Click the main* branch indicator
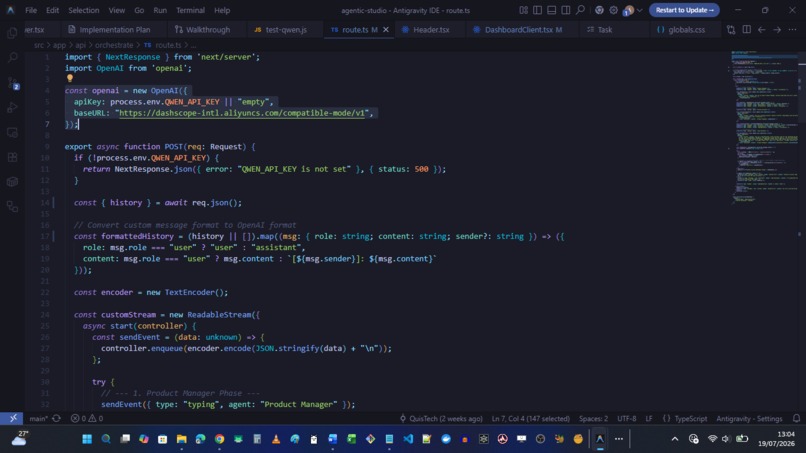Viewport: 806px width, 453px height. click(x=38, y=419)
